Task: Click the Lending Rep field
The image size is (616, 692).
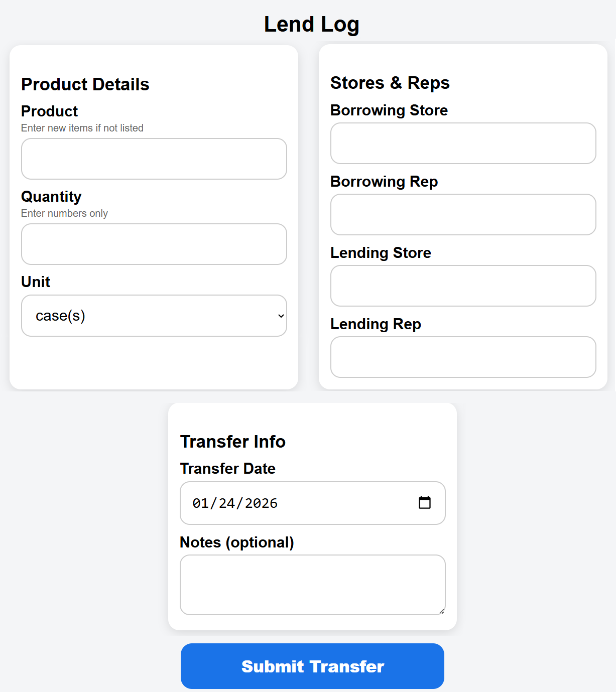Action: pyautogui.click(x=462, y=357)
